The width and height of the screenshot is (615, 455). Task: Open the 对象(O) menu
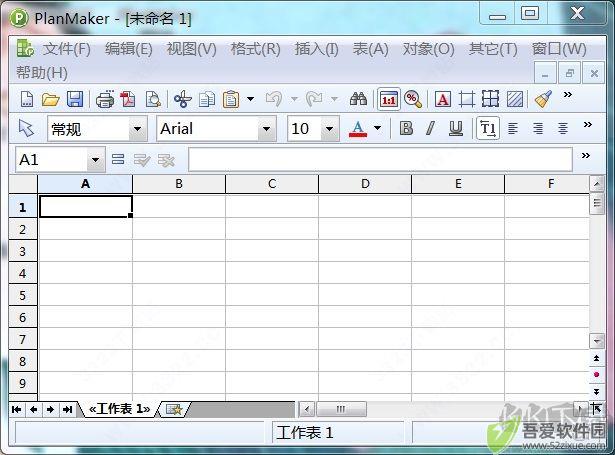428,49
